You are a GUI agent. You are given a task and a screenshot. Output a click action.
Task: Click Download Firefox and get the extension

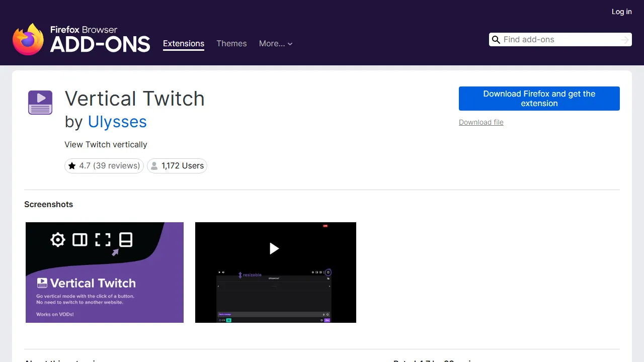tap(539, 99)
